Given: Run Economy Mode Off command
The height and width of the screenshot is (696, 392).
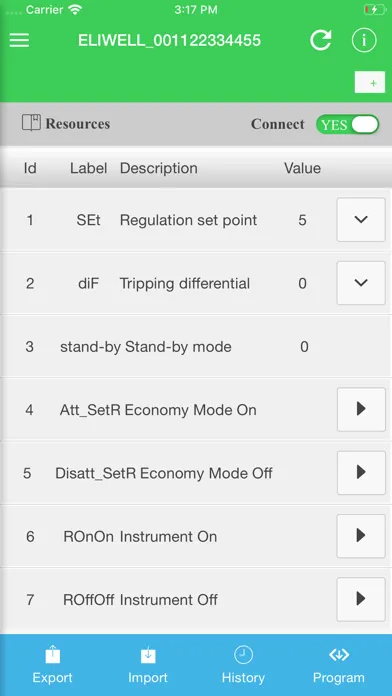Looking at the screenshot, I should (361, 473).
